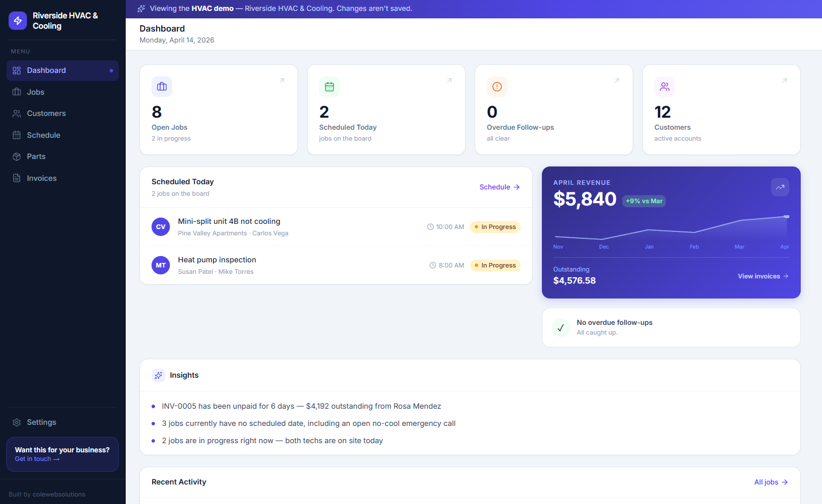The image size is (822, 504).
Task: Click the INV-0005 unpaid insight line
Action: pos(301,406)
